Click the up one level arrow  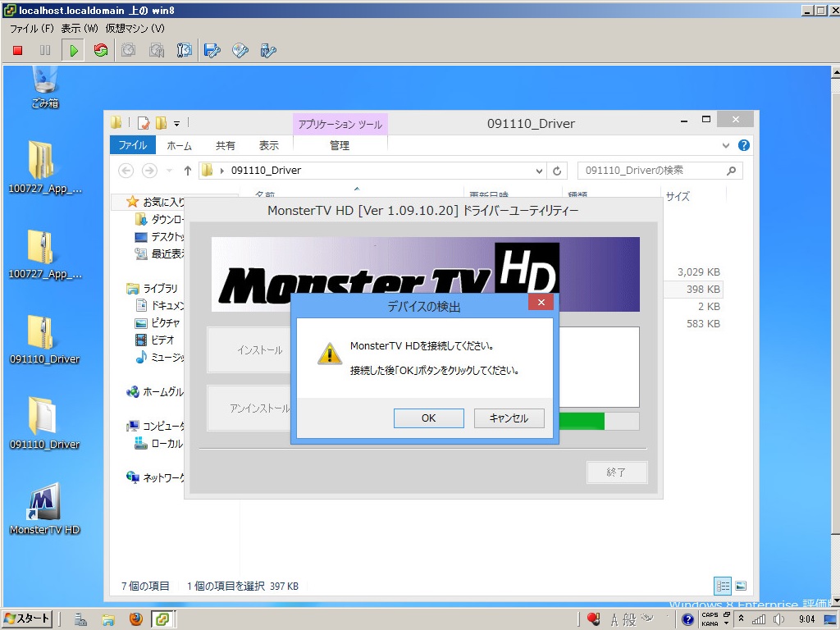click(x=188, y=171)
